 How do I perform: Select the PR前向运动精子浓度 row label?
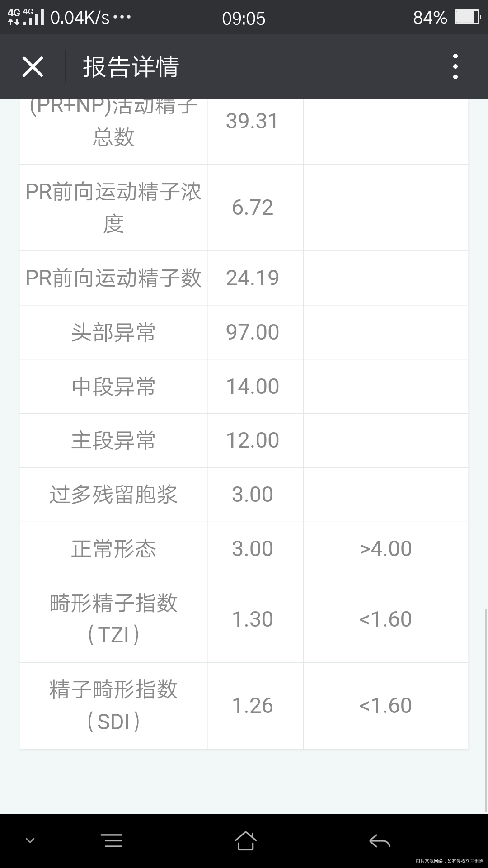point(113,208)
